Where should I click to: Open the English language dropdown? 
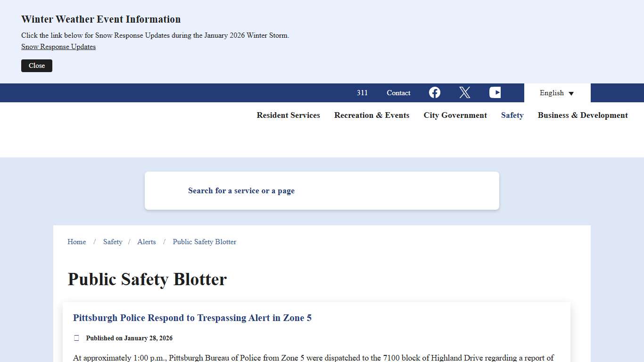point(556,93)
